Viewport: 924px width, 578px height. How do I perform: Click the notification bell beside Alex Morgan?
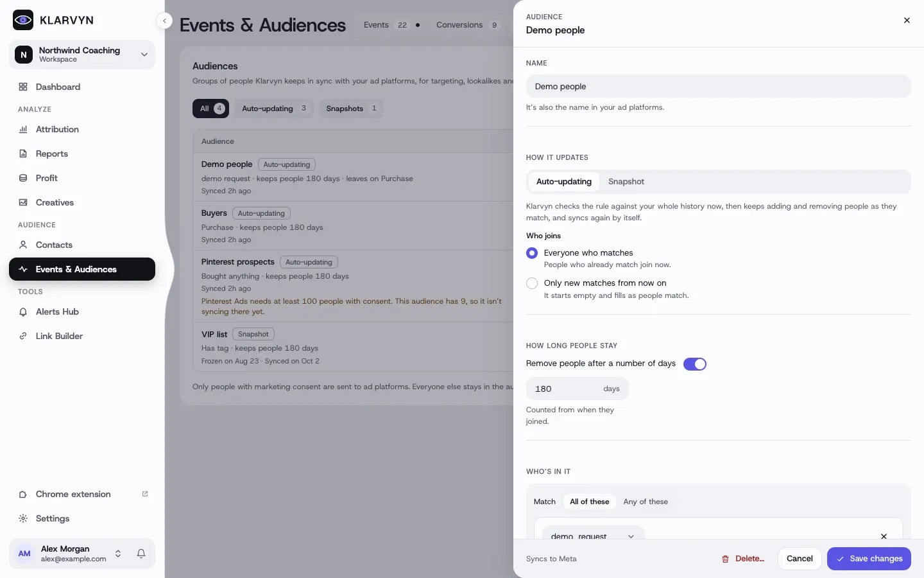click(x=141, y=554)
